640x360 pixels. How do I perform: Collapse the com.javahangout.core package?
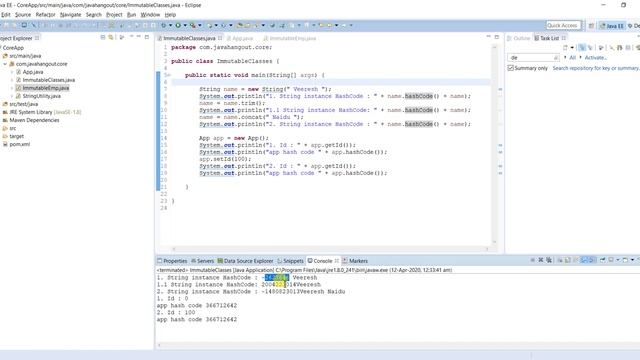[x=5, y=64]
